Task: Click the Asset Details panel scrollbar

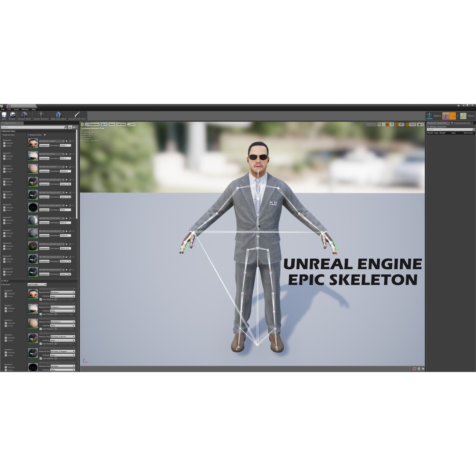Action: click(77, 174)
